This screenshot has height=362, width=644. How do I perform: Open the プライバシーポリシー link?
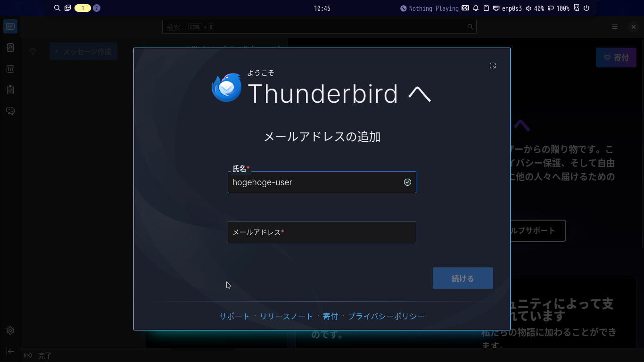pyautogui.click(x=386, y=316)
